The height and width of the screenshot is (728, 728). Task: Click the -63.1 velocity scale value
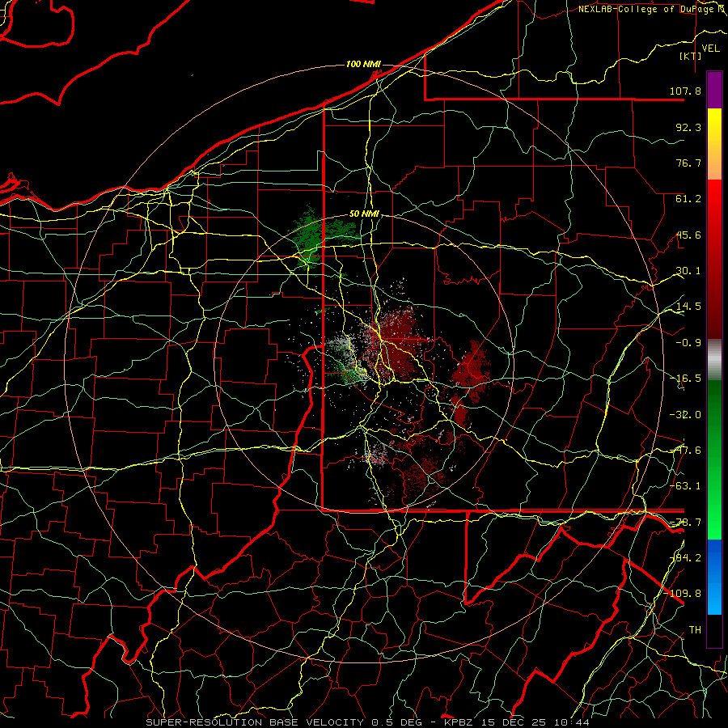pos(685,486)
